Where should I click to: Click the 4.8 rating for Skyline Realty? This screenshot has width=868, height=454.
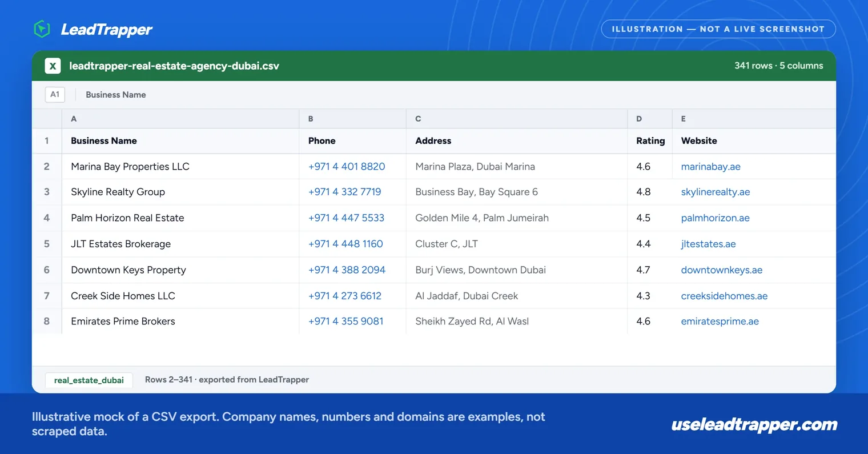pos(643,192)
